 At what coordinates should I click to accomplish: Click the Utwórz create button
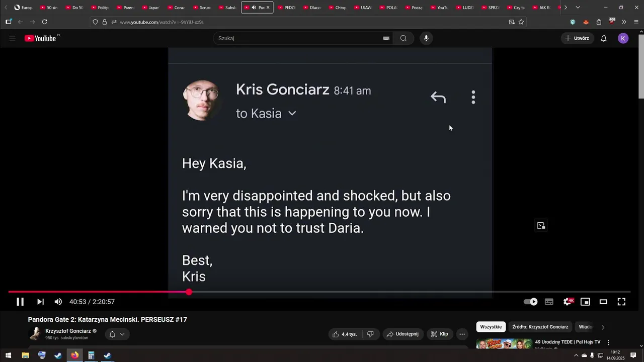pyautogui.click(x=577, y=38)
